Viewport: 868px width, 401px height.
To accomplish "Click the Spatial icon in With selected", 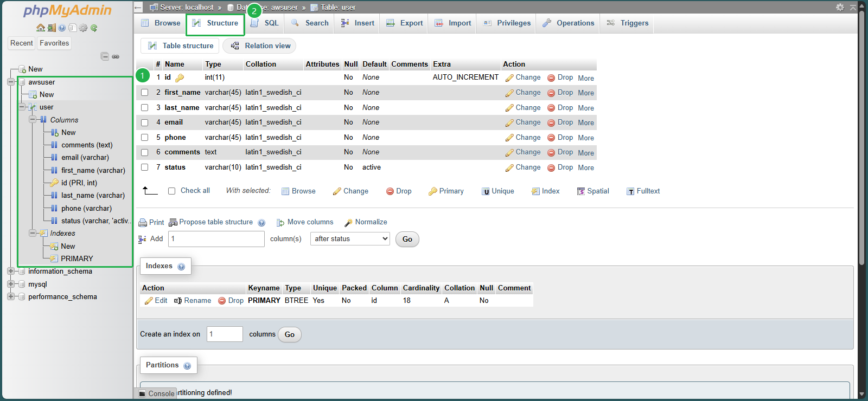I will 581,191.
